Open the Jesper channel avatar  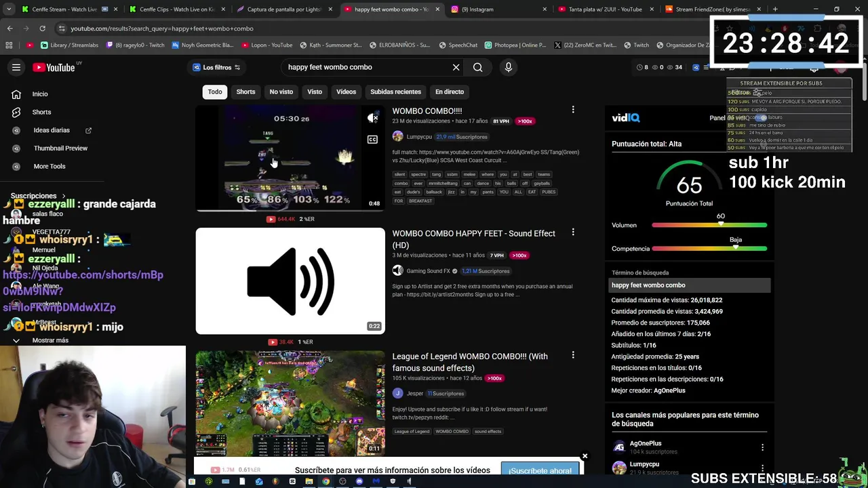click(x=398, y=393)
